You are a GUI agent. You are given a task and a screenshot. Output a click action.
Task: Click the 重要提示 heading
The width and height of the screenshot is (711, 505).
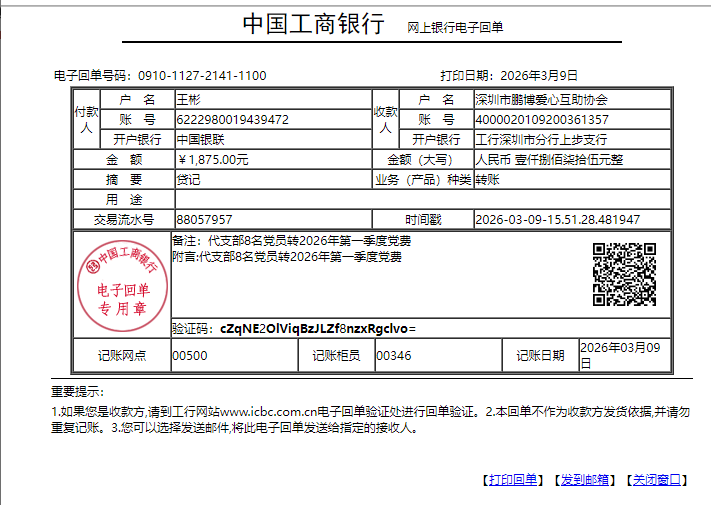pyautogui.click(x=78, y=392)
